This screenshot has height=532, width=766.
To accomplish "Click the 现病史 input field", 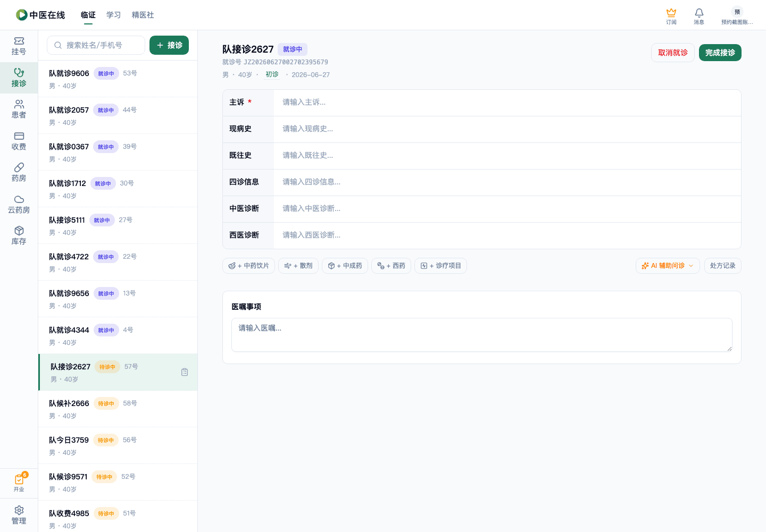I will (507, 129).
